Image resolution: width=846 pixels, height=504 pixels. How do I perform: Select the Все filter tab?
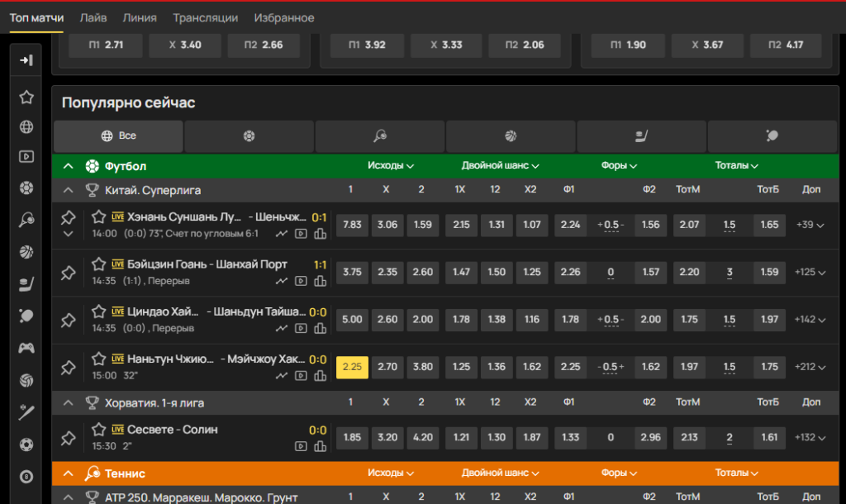tap(118, 136)
